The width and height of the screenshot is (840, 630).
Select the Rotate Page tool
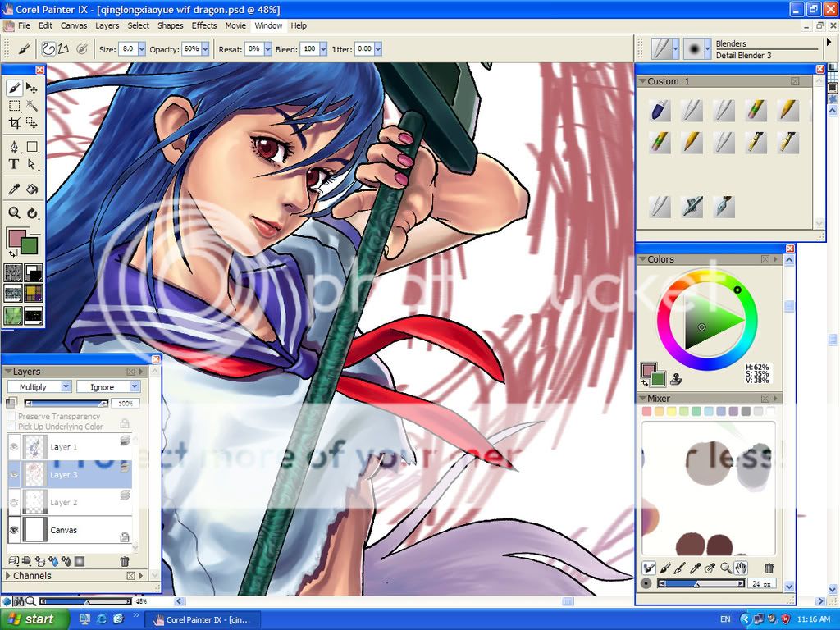(32, 212)
